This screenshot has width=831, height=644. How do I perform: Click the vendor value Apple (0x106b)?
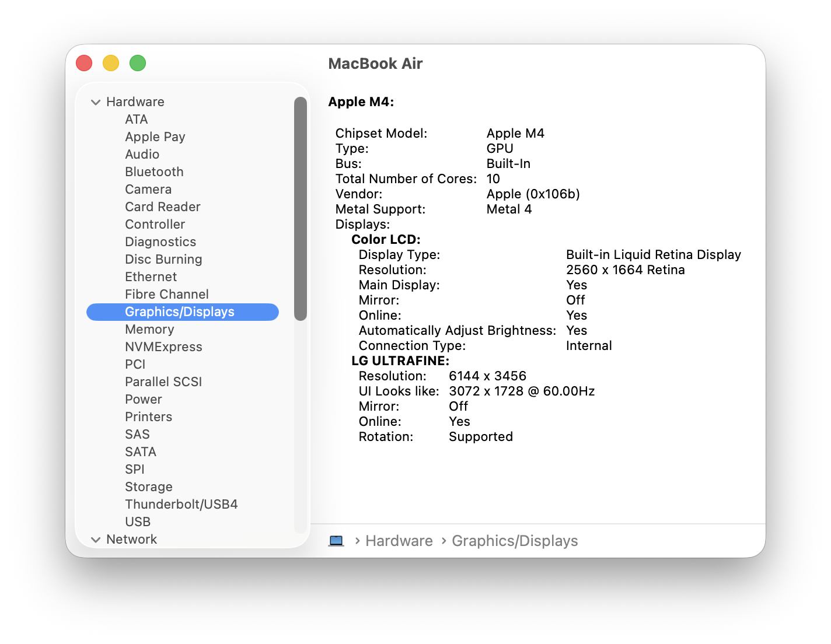click(x=533, y=194)
